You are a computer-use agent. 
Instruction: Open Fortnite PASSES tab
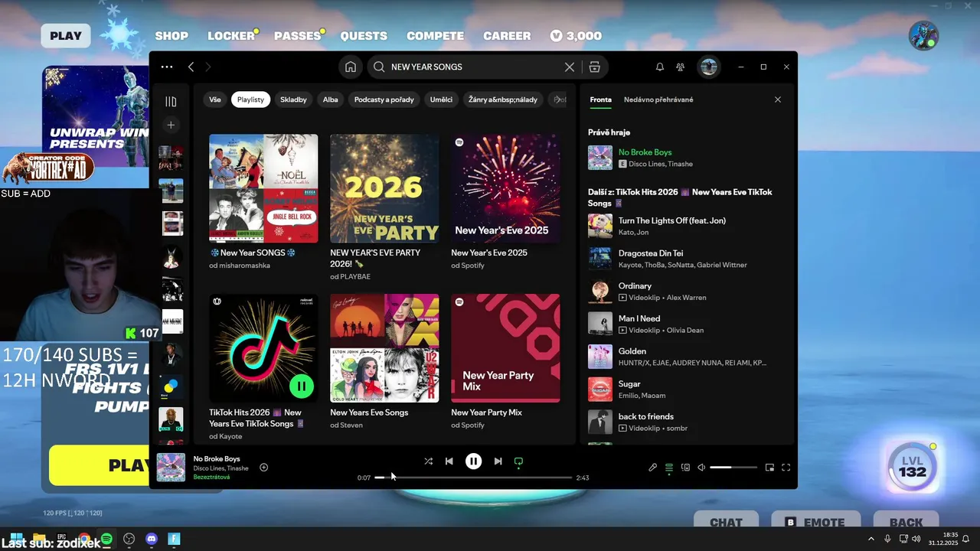coord(297,36)
